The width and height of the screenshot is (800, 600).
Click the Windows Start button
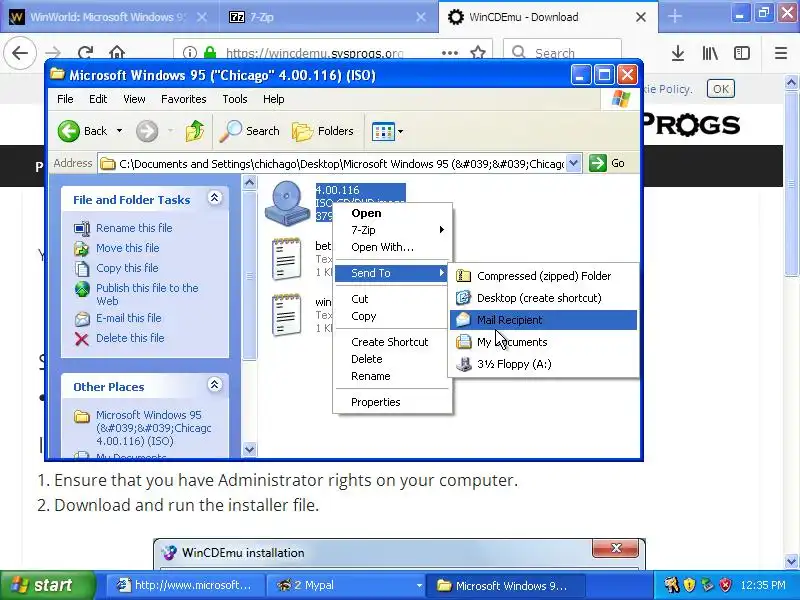tap(47, 585)
